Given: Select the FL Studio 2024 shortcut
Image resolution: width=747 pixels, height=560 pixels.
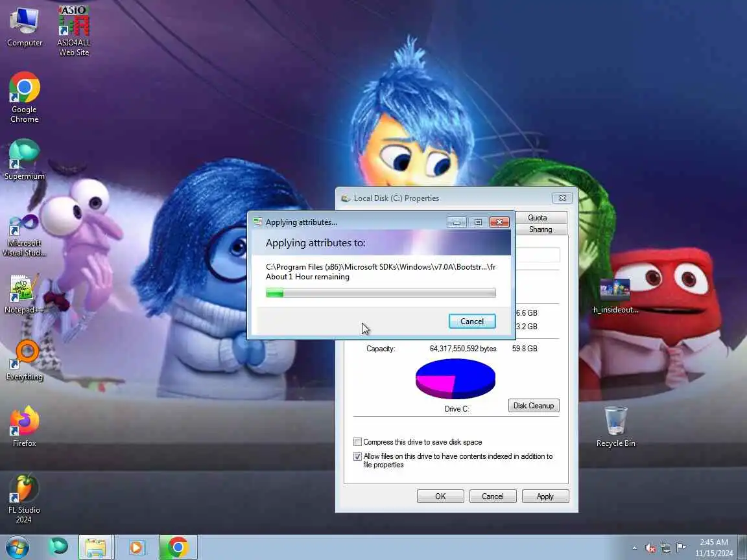Looking at the screenshot, I should pos(24,498).
